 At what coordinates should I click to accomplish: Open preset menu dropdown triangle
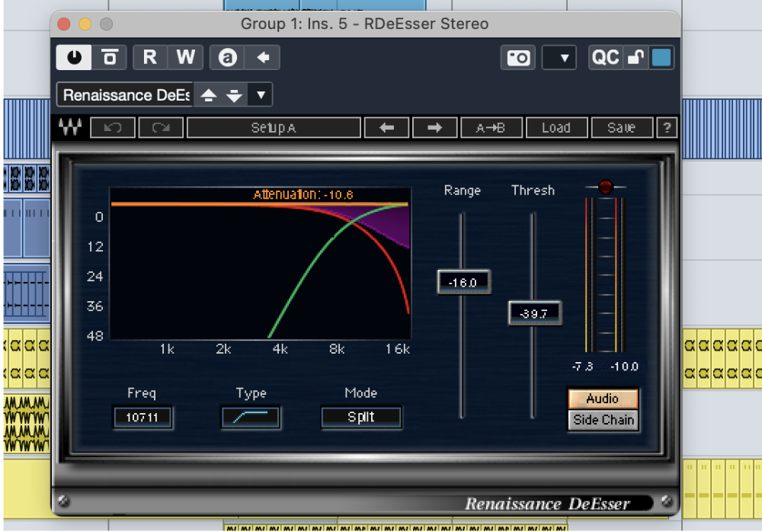pos(261,95)
